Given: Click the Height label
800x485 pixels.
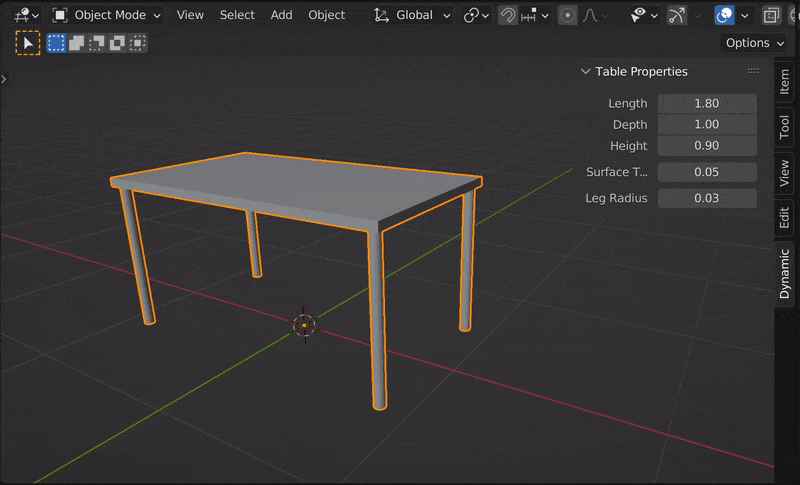Looking at the screenshot, I should (629, 146).
